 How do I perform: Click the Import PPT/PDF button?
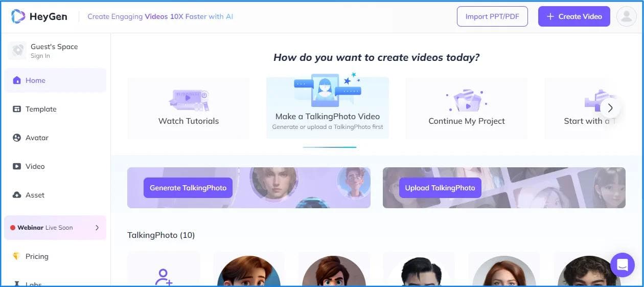[492, 16]
